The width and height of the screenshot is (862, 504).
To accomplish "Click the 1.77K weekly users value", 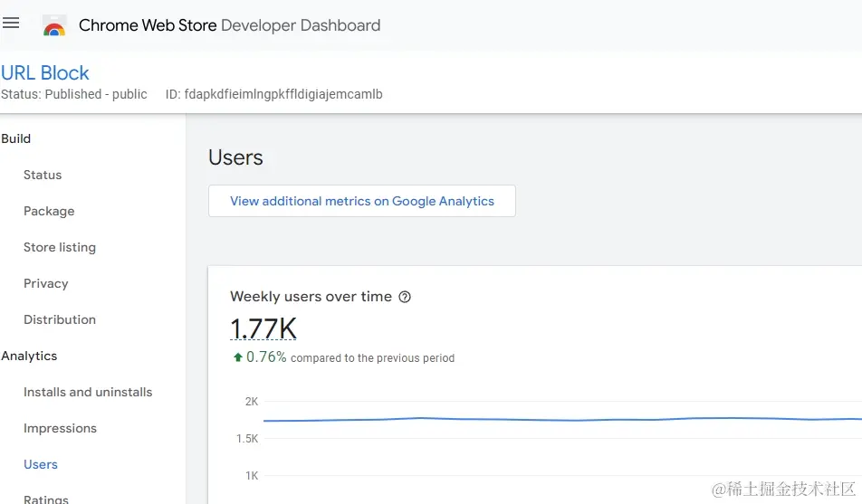I will [x=263, y=328].
